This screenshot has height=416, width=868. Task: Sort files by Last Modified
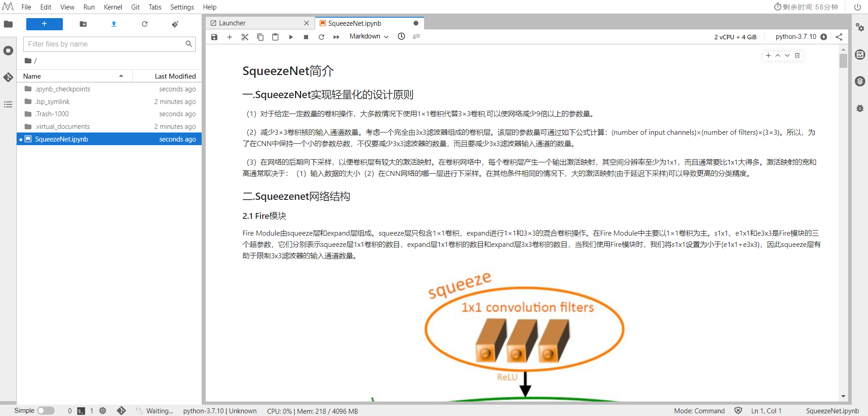pyautogui.click(x=175, y=76)
